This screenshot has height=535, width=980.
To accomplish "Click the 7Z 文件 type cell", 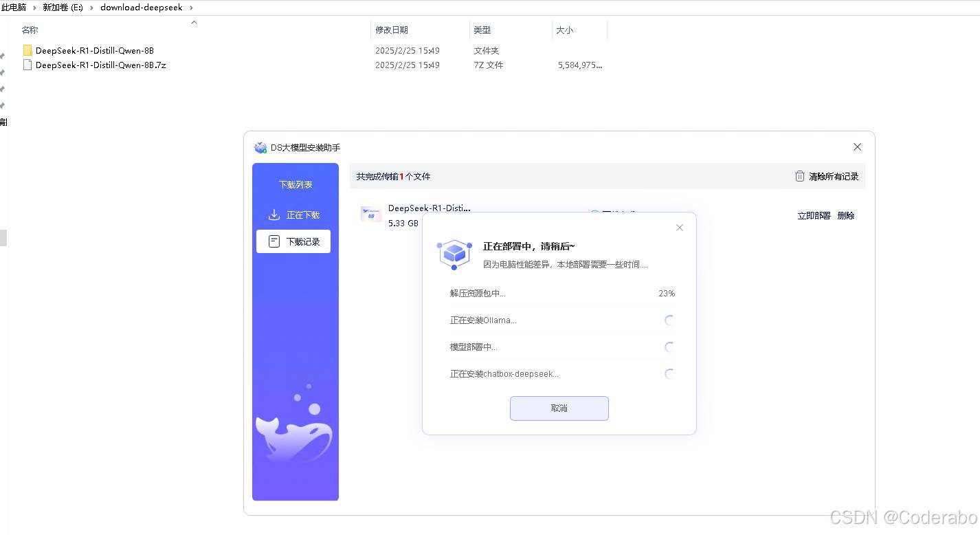I will (x=489, y=65).
